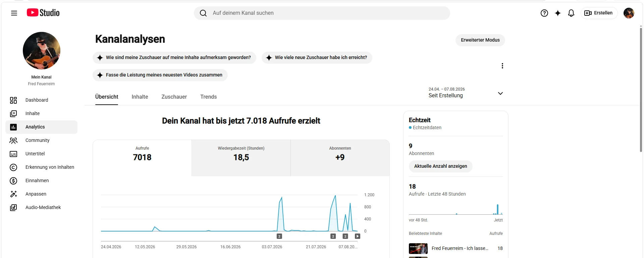Click the Erkennung von Inhalten copyright icon
644x258 pixels.
point(13,167)
